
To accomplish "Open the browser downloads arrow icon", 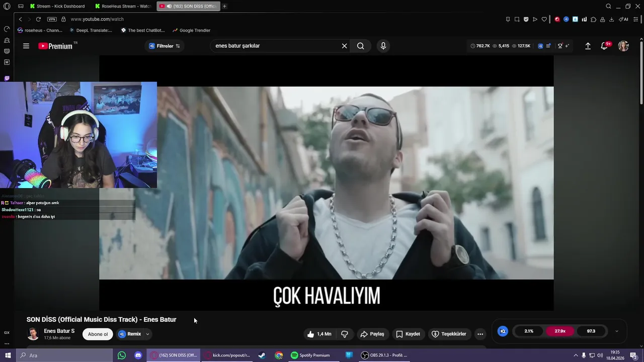I will 611,19.
